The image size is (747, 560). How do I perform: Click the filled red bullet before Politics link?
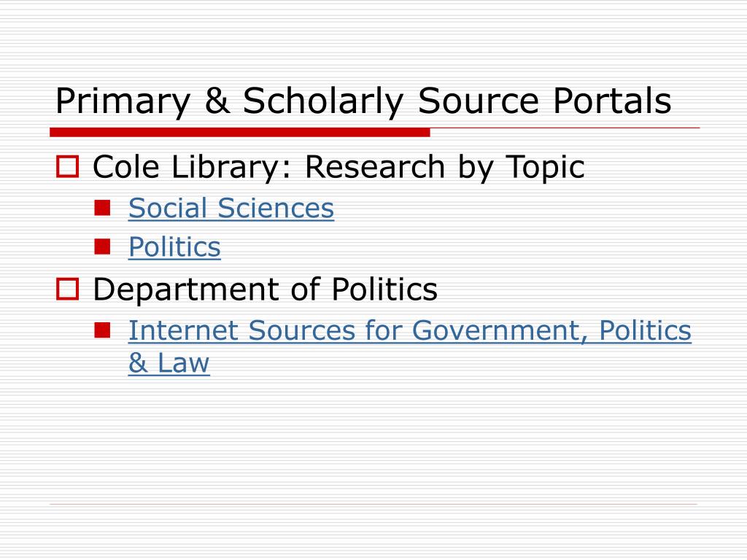102,246
